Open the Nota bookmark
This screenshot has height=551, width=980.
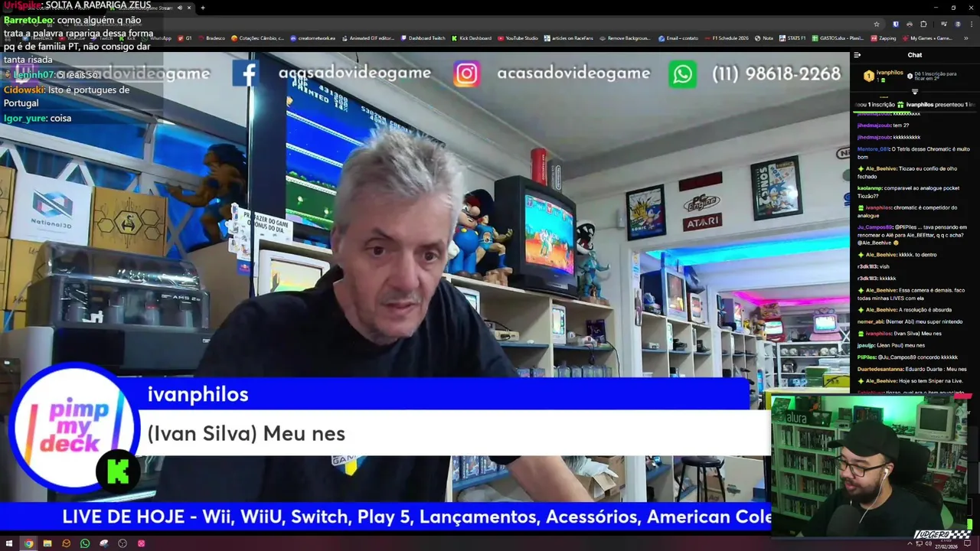[x=763, y=38]
